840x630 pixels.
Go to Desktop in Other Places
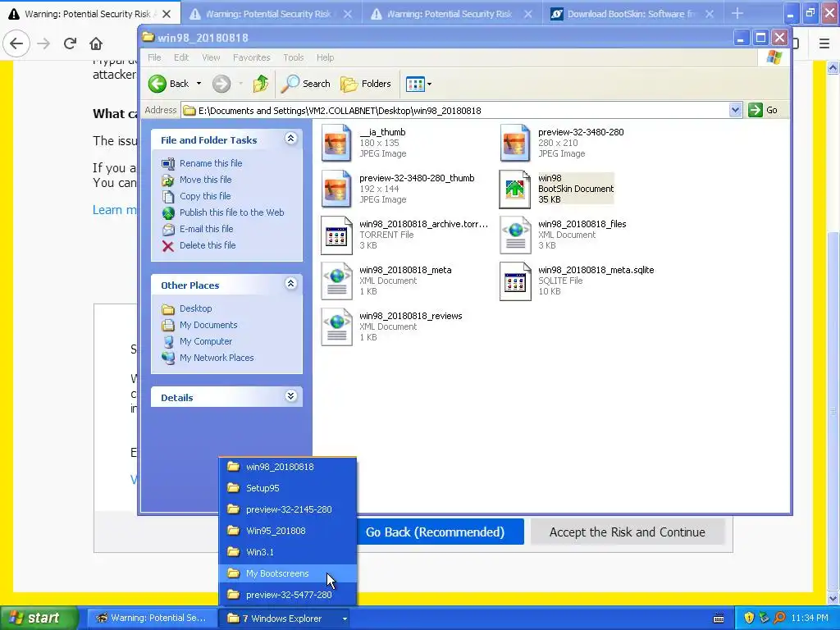[187, 308]
